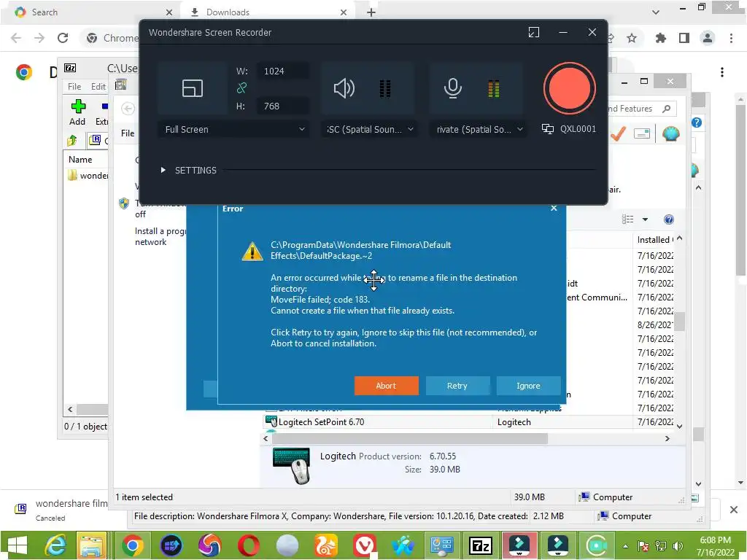Open Opera browser from taskbar

[248, 545]
